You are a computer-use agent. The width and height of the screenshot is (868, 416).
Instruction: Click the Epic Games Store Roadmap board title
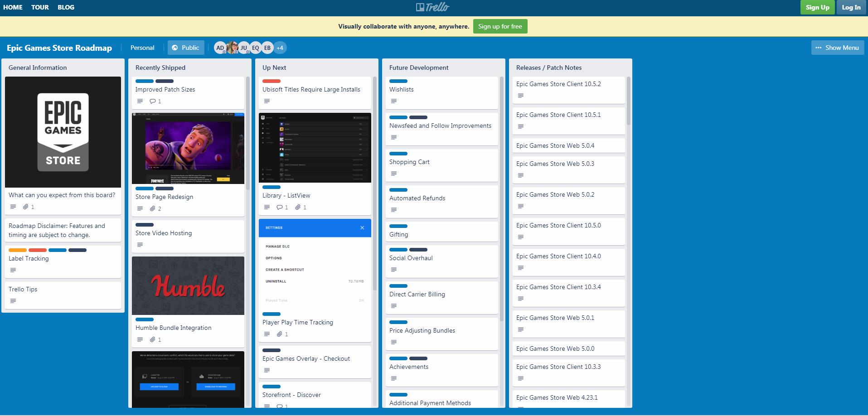click(x=59, y=48)
